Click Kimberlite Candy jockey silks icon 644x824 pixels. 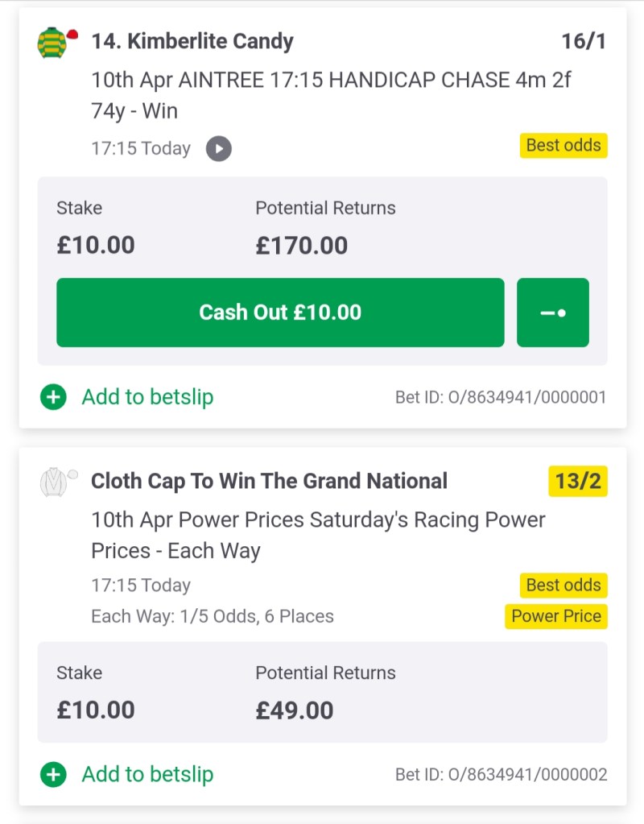tap(53, 43)
